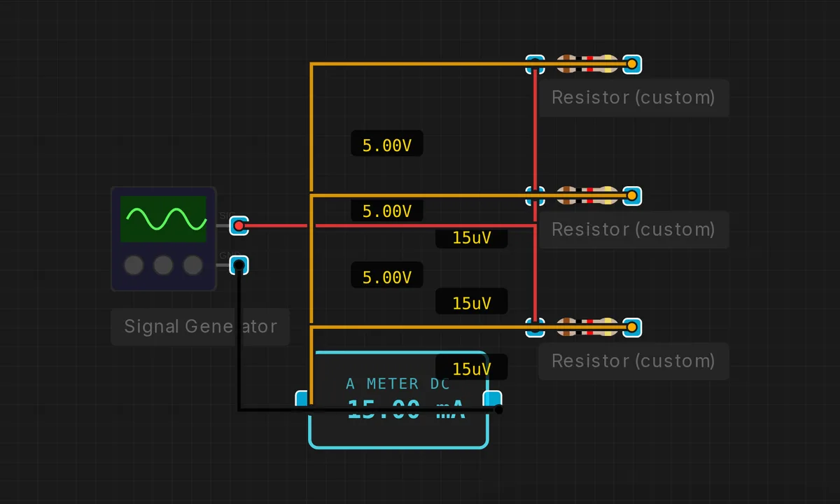Select the middle resistor body
840x504 pixels.
pyautogui.click(x=587, y=195)
